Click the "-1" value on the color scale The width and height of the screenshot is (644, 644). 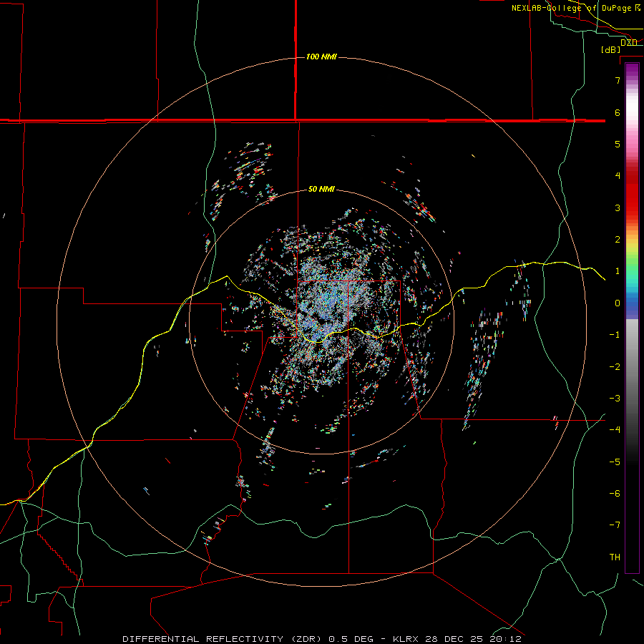[x=615, y=335]
